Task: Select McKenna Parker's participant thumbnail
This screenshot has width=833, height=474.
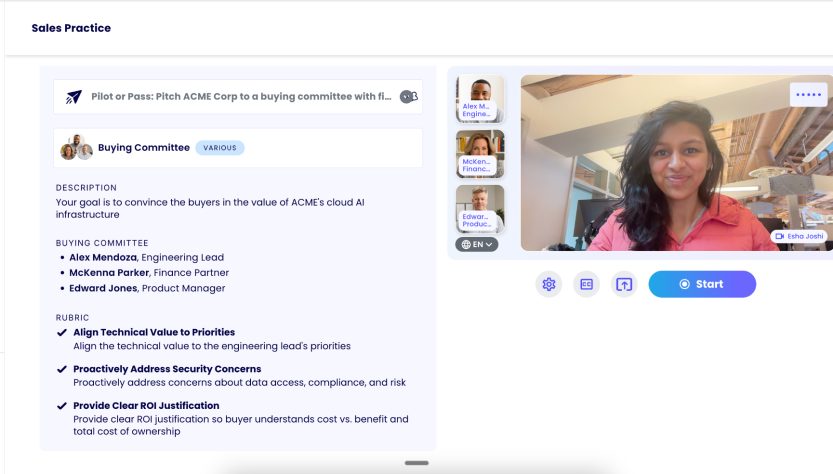Action: coord(480,154)
